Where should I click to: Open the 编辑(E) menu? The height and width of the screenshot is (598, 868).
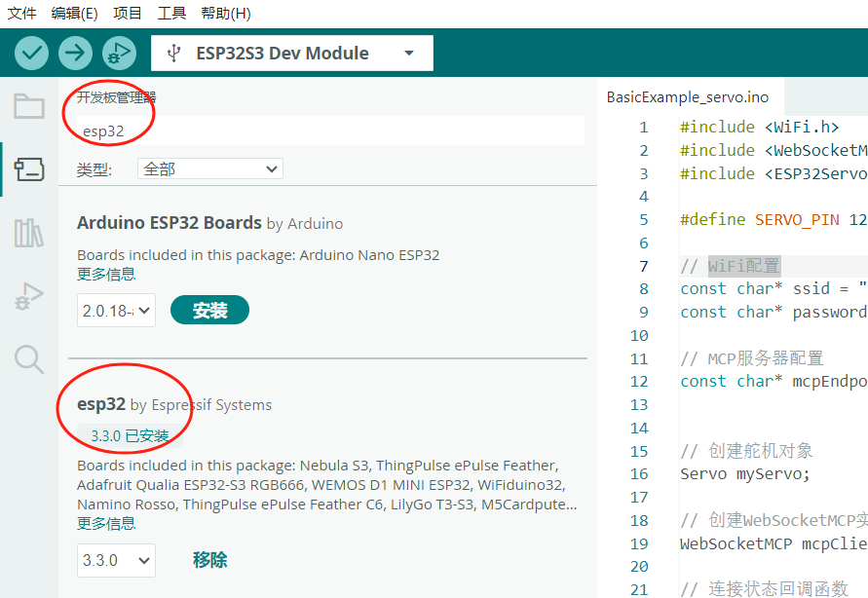point(74,14)
